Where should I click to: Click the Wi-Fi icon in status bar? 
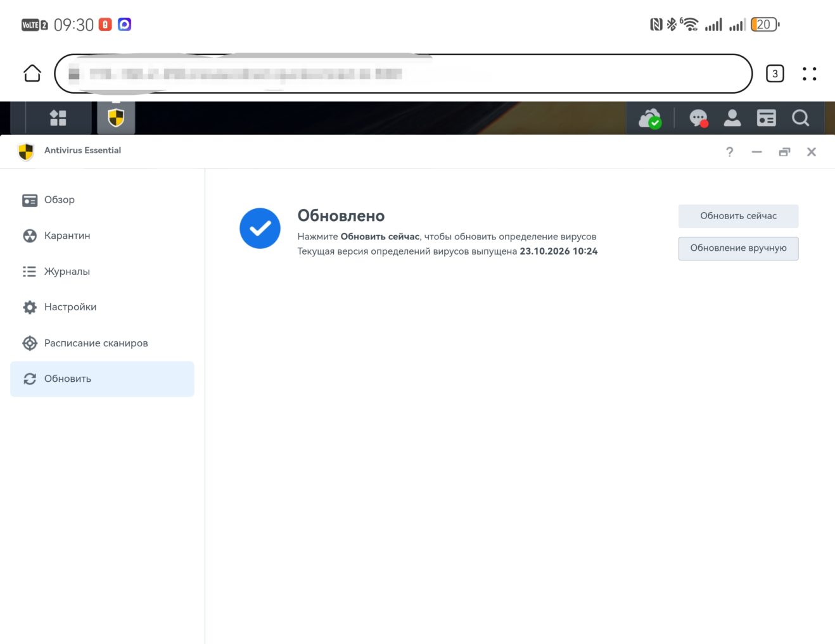click(x=689, y=25)
